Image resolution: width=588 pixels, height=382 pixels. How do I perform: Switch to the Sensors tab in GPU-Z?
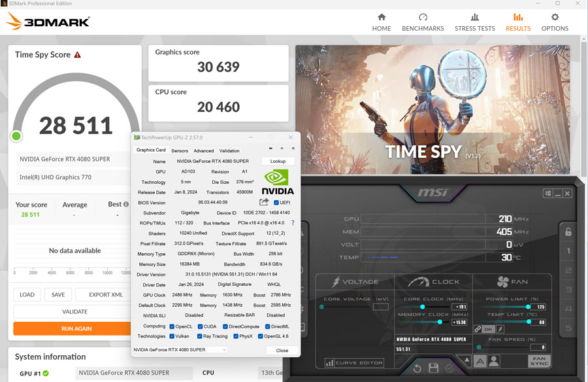point(181,150)
